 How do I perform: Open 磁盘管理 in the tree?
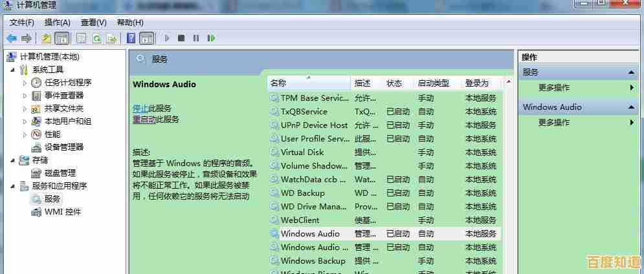click(60, 173)
